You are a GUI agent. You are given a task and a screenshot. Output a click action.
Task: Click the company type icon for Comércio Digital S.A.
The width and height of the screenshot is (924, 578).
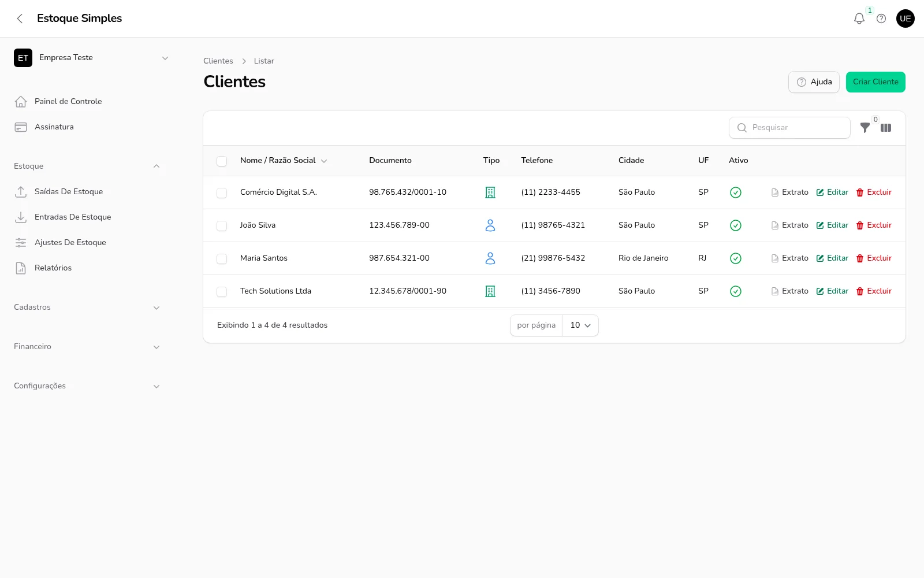pyautogui.click(x=490, y=192)
